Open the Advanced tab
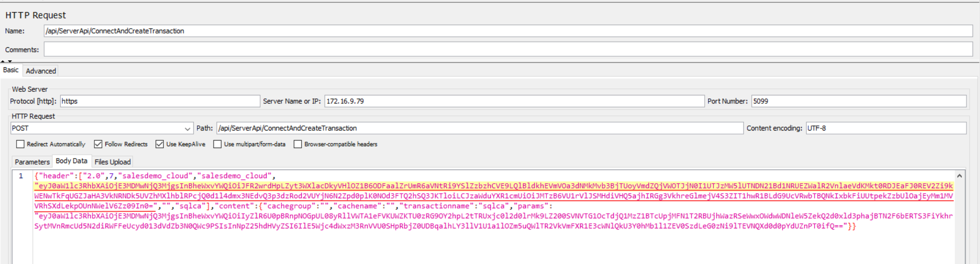The image size is (980, 264). tap(41, 71)
